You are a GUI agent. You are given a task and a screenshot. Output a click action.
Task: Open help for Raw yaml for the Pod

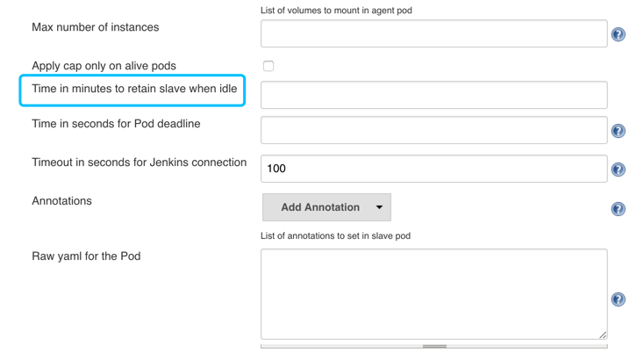619,300
